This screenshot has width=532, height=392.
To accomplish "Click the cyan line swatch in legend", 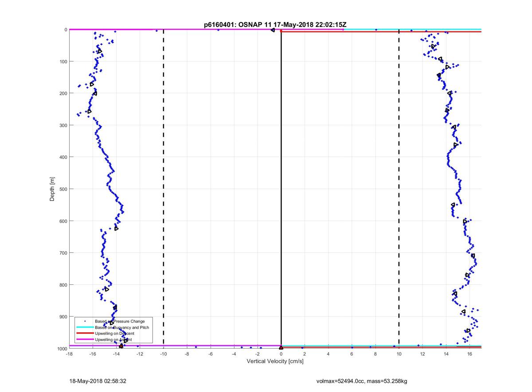I will coord(85,327).
